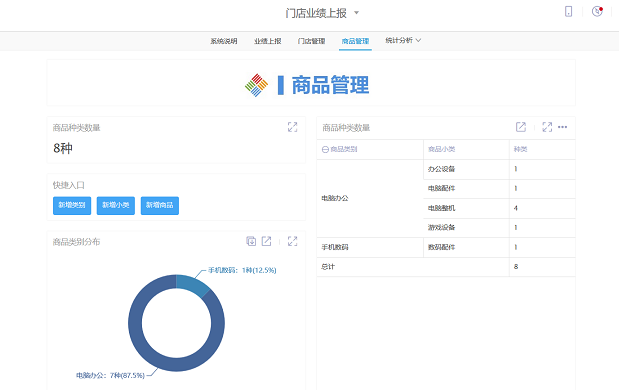Switch to the 业绩上报 tab
The image size is (619, 390).
pyautogui.click(x=268, y=41)
